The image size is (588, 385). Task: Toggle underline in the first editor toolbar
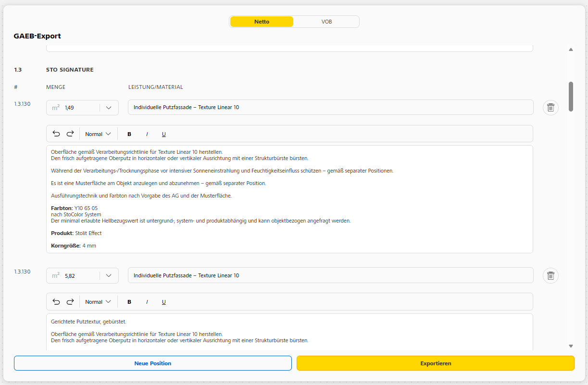[x=164, y=134]
